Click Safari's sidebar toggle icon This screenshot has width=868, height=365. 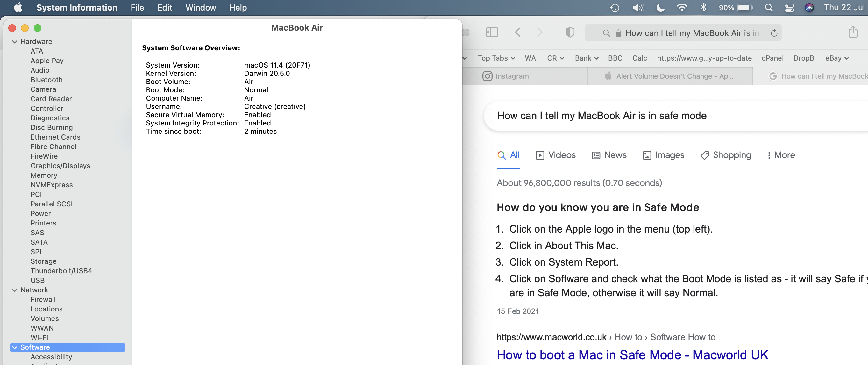pyautogui.click(x=492, y=32)
